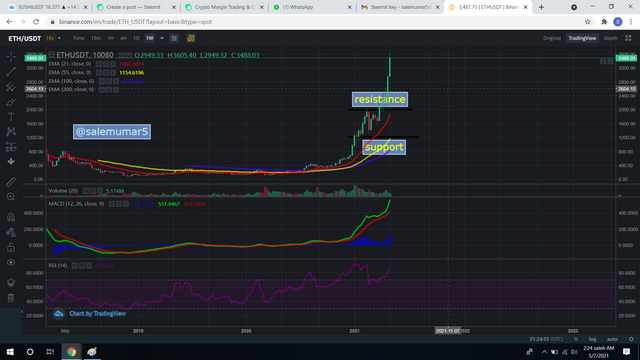The image size is (640, 360).
Task: Toggle visibility of EMA 21 indicator
Action: click(x=99, y=64)
